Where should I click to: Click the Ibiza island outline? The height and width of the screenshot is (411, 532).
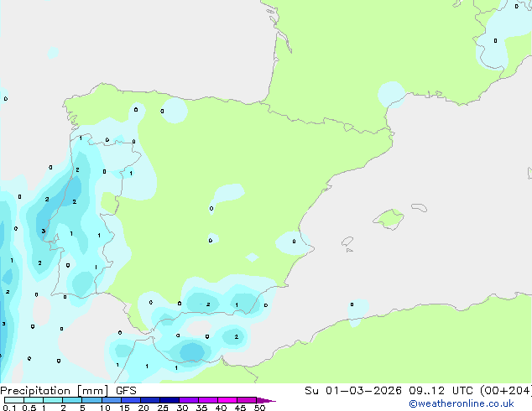point(347,242)
